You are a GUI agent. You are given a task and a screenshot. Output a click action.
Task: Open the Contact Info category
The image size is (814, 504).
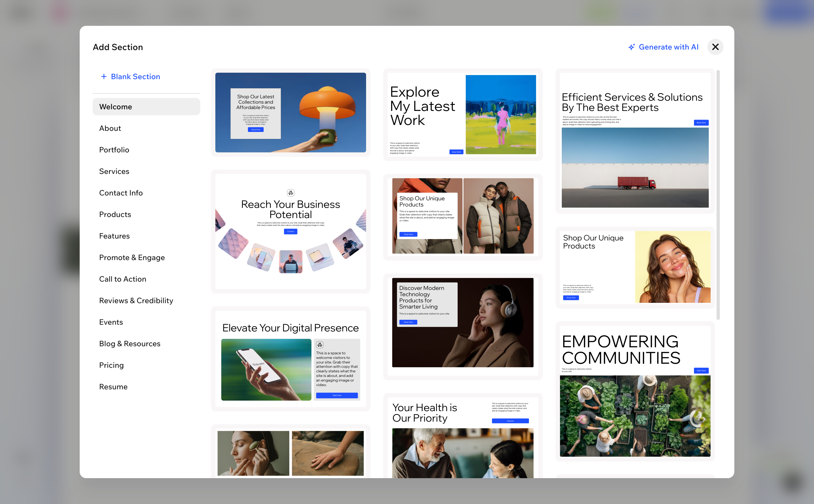click(x=146, y=193)
